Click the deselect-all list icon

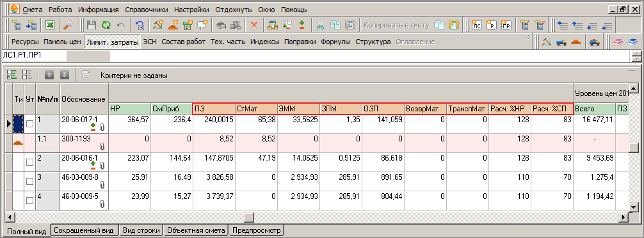[x=27, y=75]
